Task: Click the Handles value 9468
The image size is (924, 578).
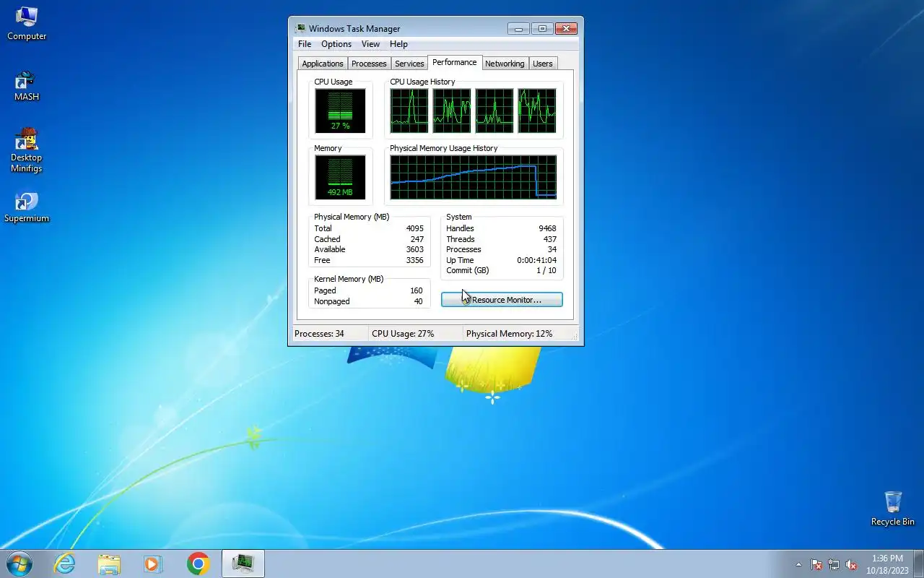Action: 547,228
